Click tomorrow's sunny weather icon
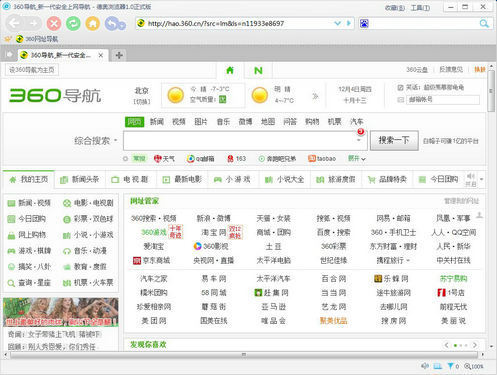Image resolution: width=497 pixels, height=375 pixels. pyautogui.click(x=260, y=95)
